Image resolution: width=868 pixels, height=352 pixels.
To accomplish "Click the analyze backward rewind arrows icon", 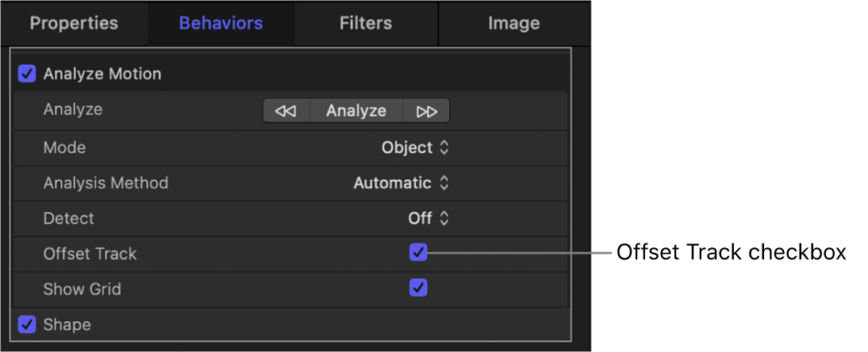I will click(285, 111).
